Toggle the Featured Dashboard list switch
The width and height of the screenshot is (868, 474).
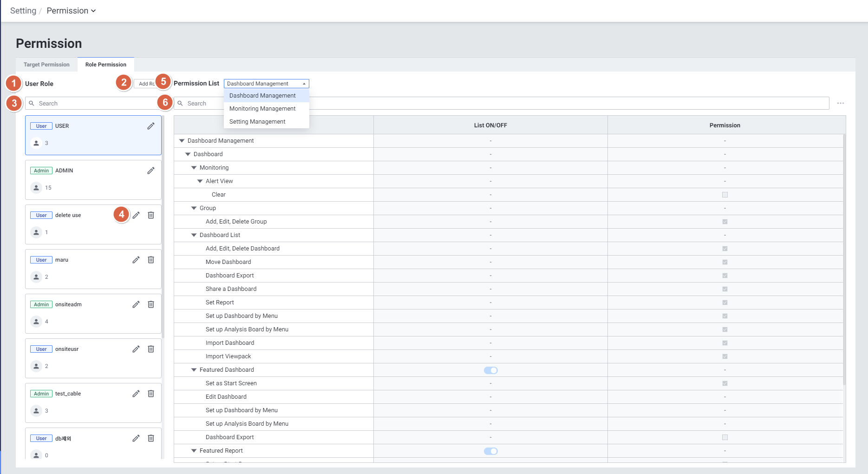(490, 370)
